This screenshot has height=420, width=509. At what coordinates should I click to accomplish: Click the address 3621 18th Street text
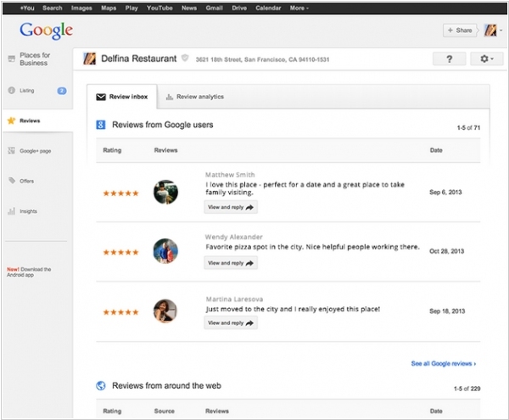coord(262,59)
